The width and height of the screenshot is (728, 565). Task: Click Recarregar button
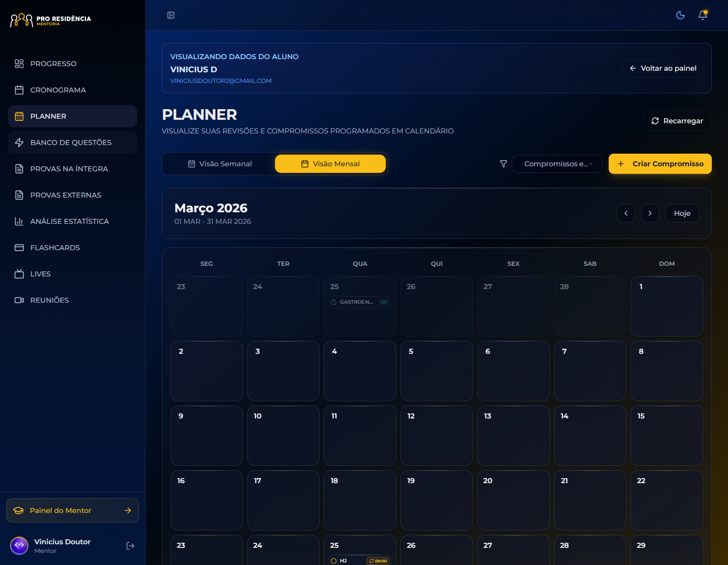tap(677, 121)
